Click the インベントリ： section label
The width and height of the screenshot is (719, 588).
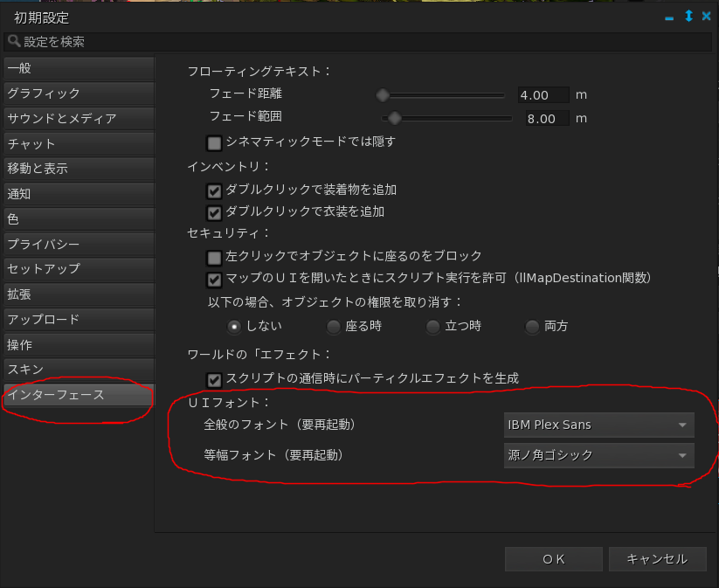pos(229,167)
